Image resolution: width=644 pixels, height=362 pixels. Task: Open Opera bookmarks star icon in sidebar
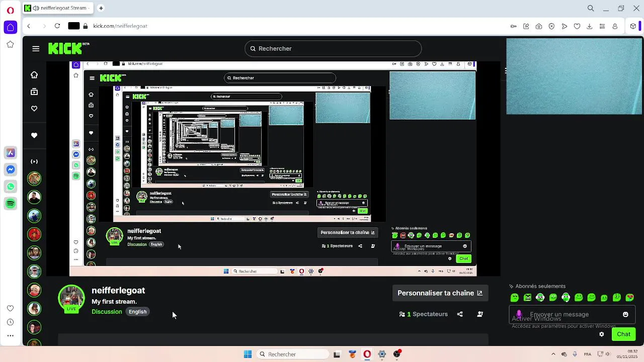(10, 44)
